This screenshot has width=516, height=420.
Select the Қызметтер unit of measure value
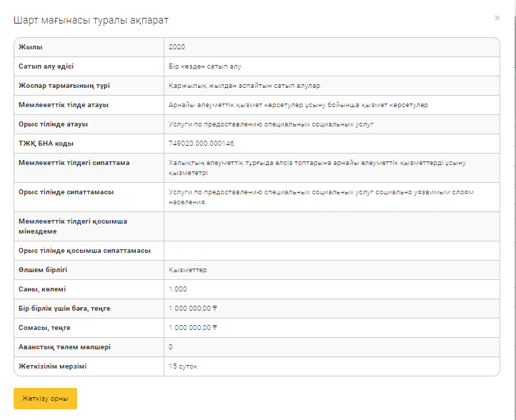pyautogui.click(x=188, y=270)
